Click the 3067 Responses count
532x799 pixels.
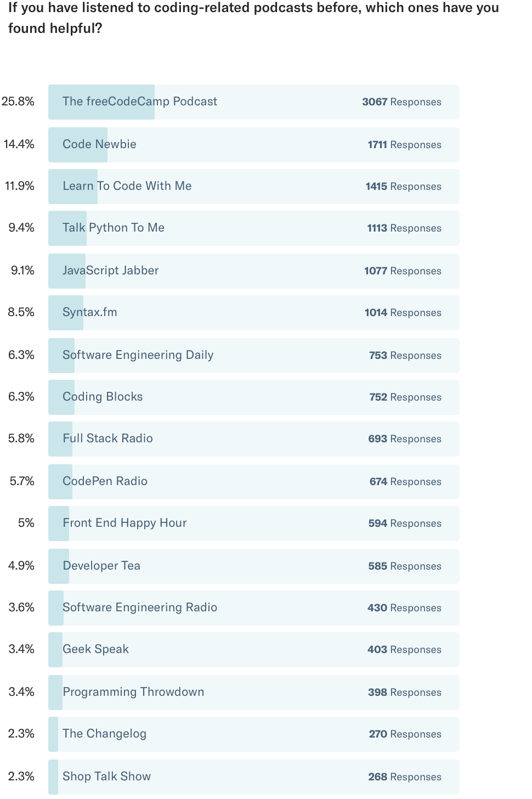click(401, 102)
